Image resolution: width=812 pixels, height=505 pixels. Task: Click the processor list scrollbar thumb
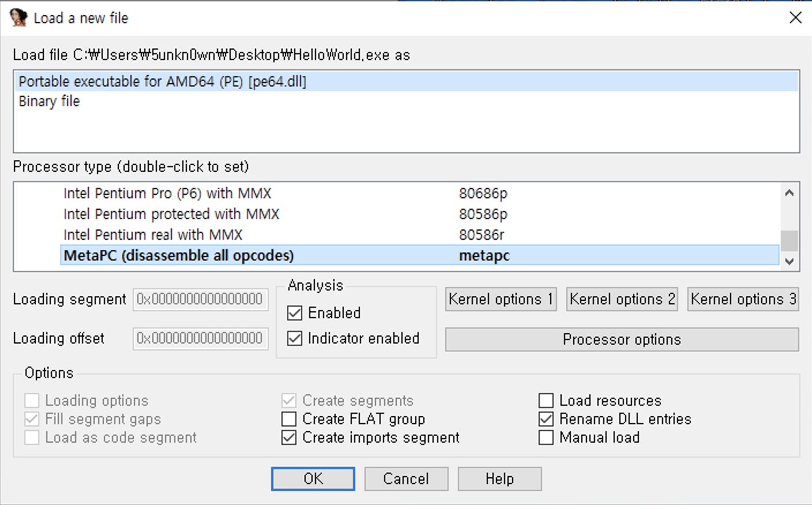790,241
